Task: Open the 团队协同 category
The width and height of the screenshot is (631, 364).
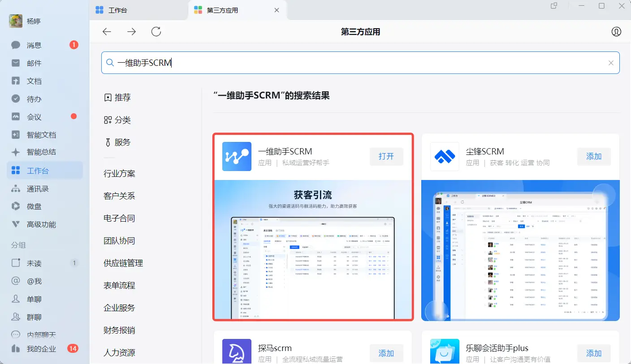Action: click(x=119, y=241)
